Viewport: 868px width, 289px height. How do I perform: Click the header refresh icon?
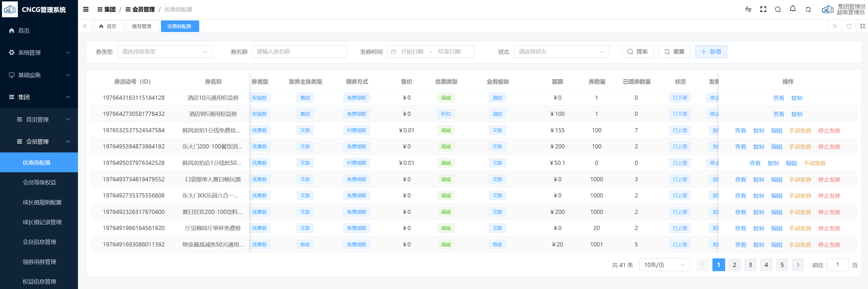pyautogui.click(x=808, y=9)
